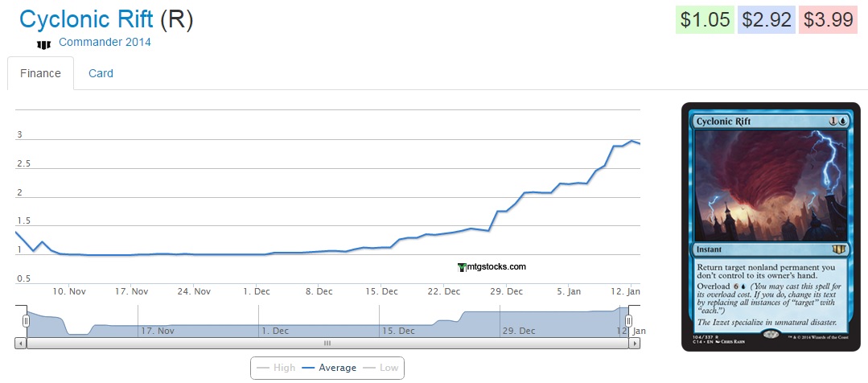868x383 pixels.
Task: Follow the Commander 2014 set link
Action: click(105, 42)
